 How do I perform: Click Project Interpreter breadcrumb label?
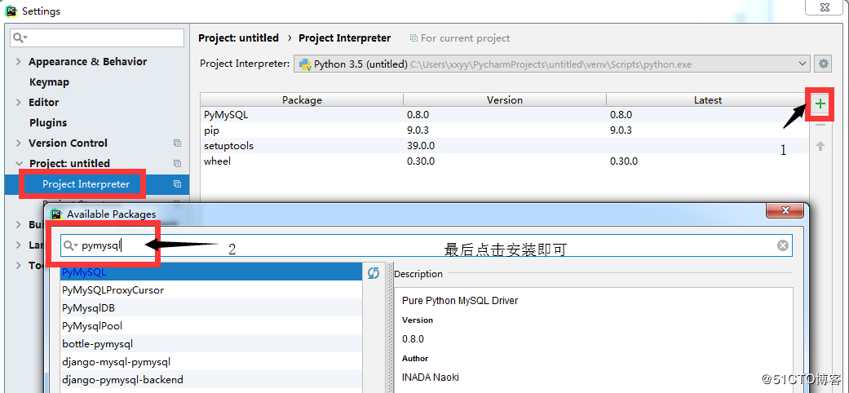(x=345, y=38)
